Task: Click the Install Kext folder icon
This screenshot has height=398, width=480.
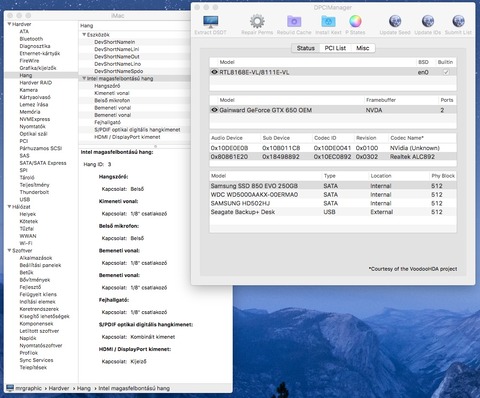Action: tap(328, 22)
